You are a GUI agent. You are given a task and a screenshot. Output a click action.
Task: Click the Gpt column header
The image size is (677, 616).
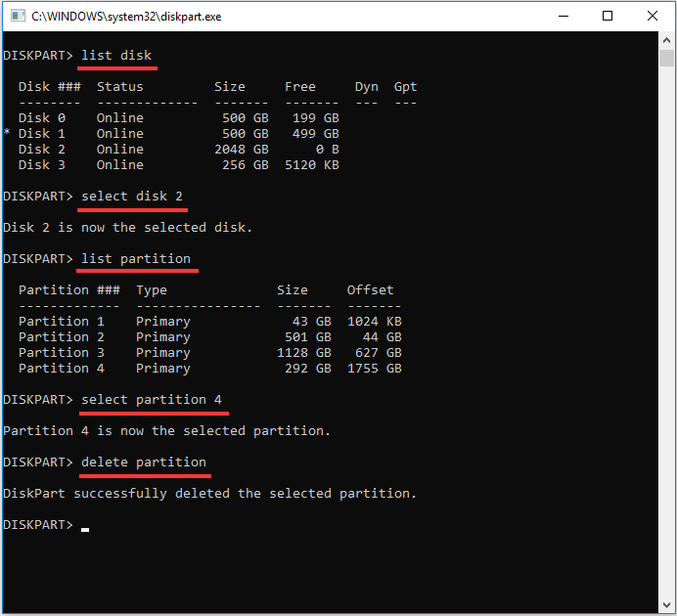[x=405, y=87]
